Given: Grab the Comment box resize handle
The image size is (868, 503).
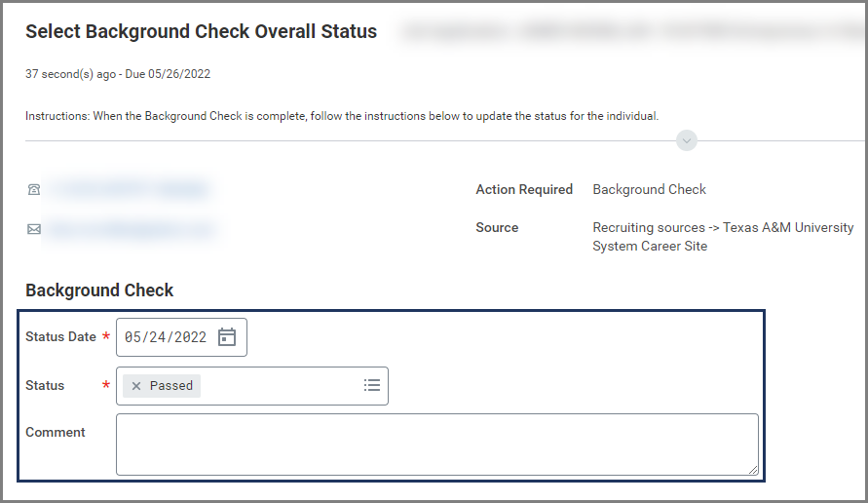Looking at the screenshot, I should coord(752,469).
